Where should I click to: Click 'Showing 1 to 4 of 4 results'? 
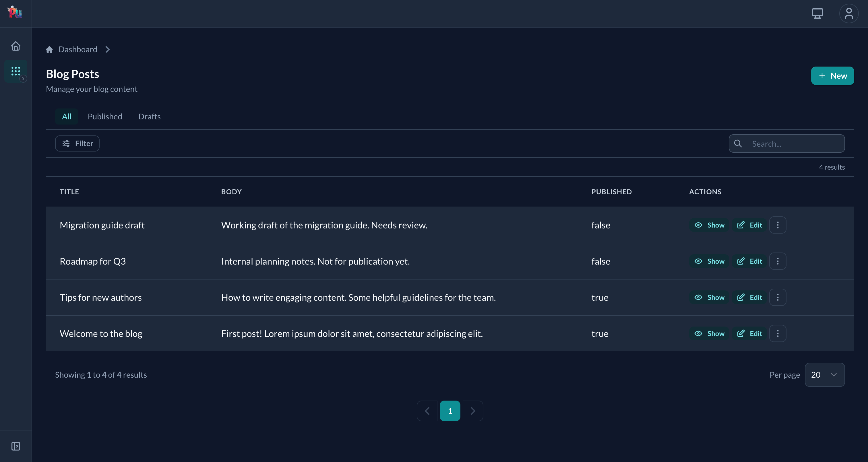[x=101, y=375]
